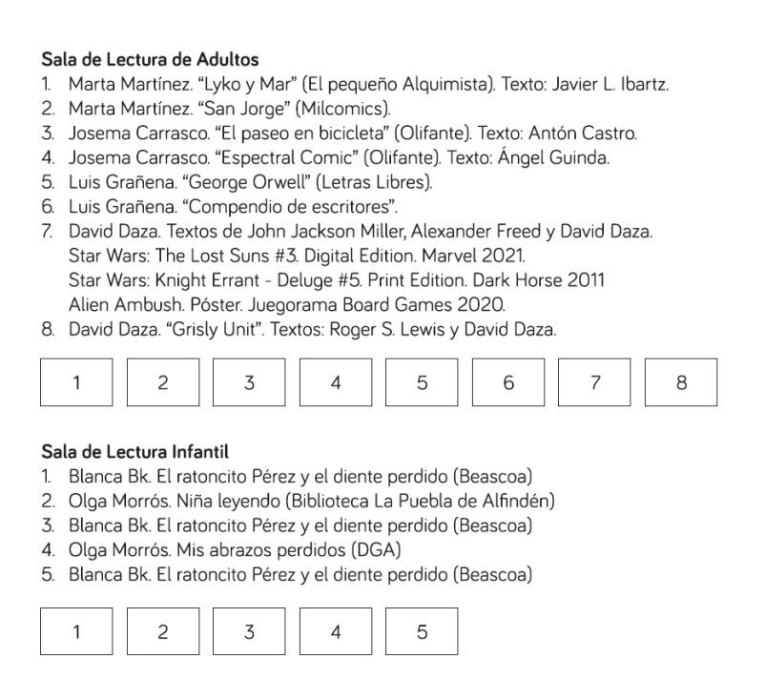This screenshot has width=765, height=700.
Task: Click the Sala de Lectura Infantil heading
Action: coord(135,452)
